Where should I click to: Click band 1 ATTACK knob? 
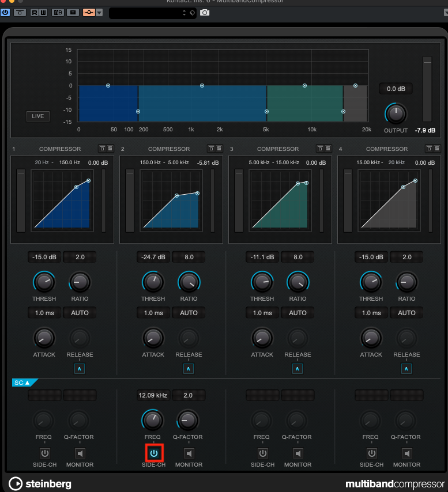pyautogui.click(x=44, y=338)
